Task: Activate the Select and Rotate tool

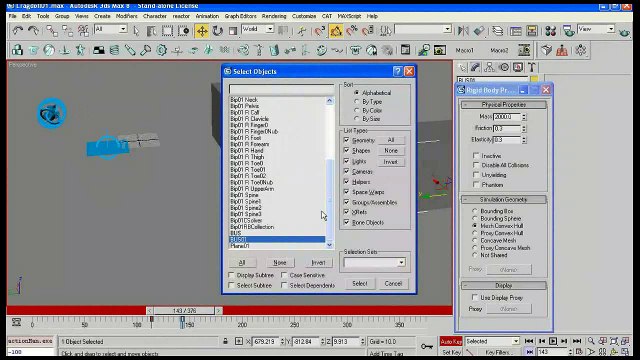Action: pos(217,31)
